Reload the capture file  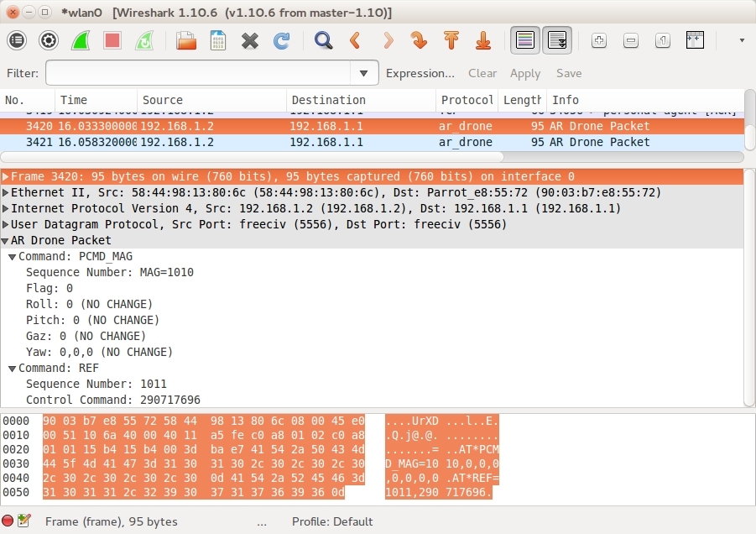click(x=282, y=40)
